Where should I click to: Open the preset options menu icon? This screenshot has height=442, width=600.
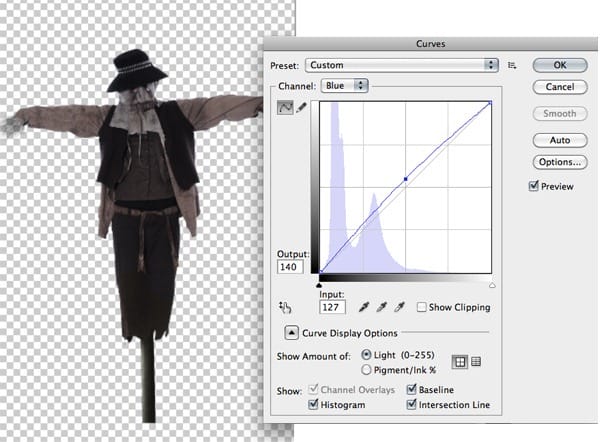512,65
